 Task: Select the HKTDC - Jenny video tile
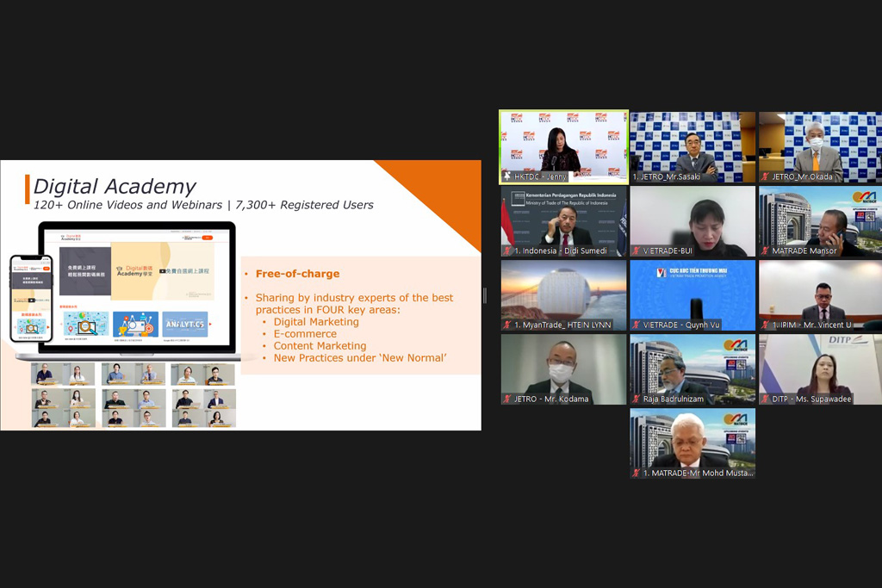tap(563, 146)
